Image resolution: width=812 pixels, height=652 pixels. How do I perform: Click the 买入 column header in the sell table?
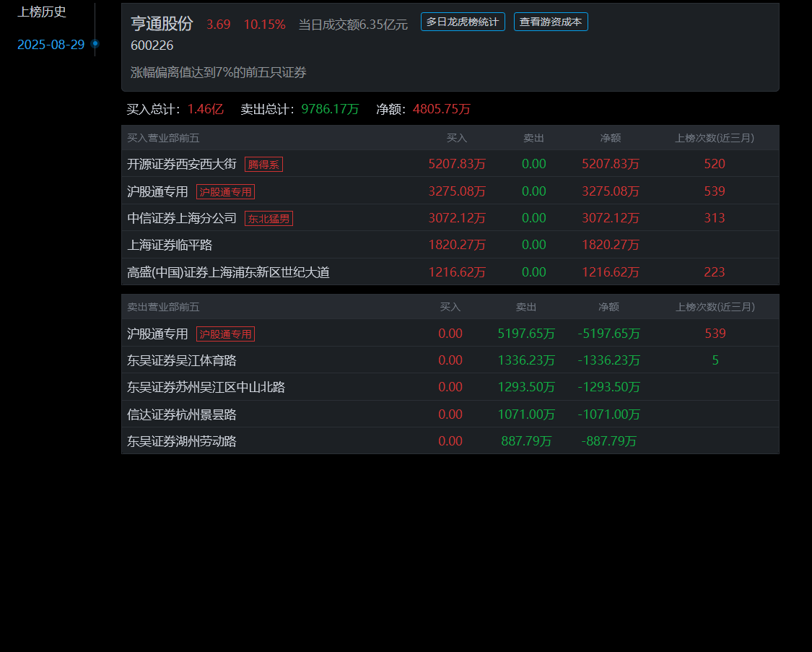(x=450, y=307)
